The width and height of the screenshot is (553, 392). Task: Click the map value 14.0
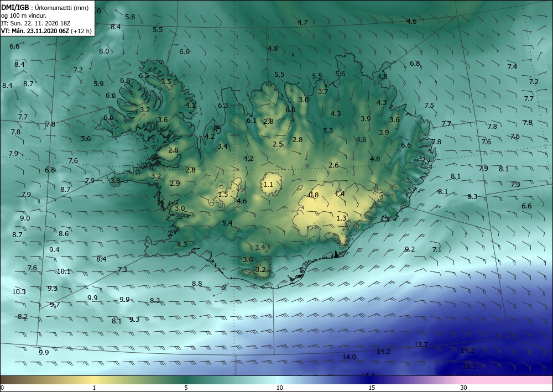click(x=349, y=357)
